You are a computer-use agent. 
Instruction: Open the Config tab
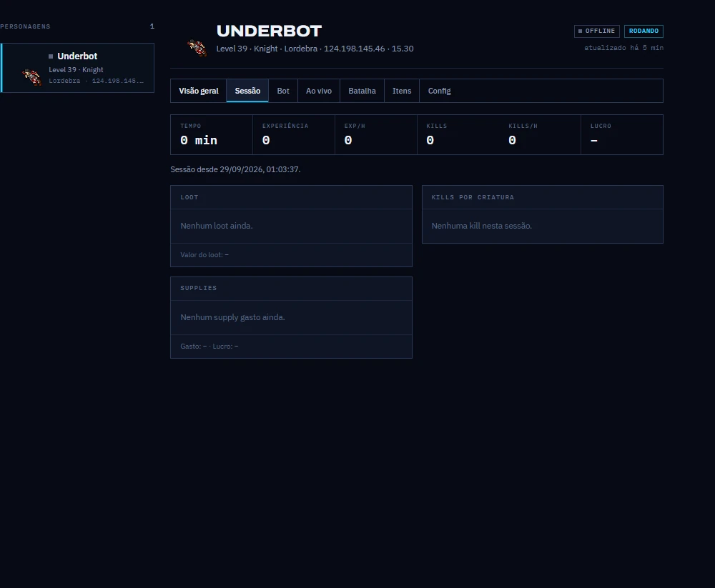(x=439, y=91)
